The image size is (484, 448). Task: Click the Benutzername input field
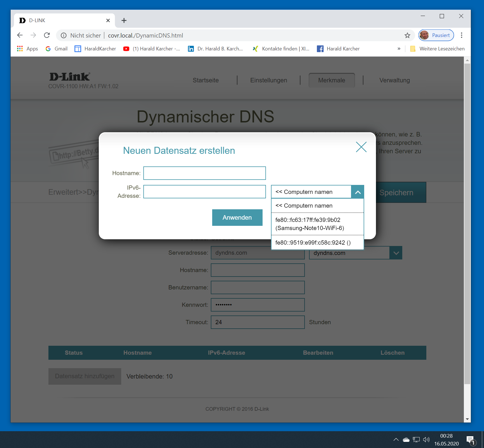258,287
